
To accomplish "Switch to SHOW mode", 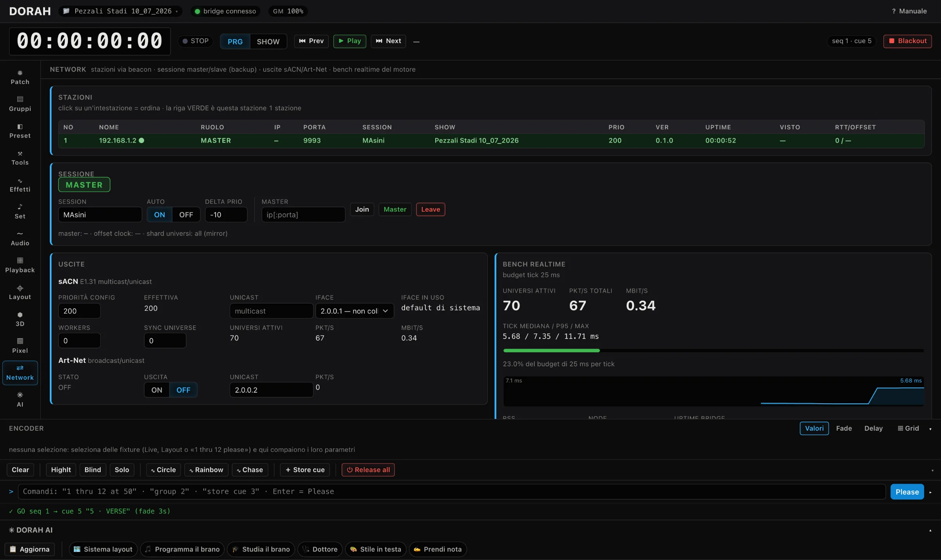I will click(268, 42).
